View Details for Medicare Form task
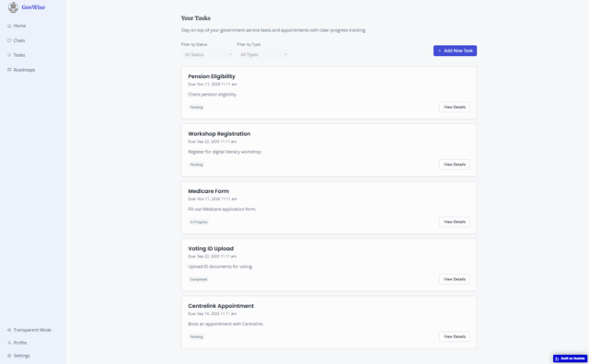Viewport: 589px width, 364px height. (x=455, y=222)
